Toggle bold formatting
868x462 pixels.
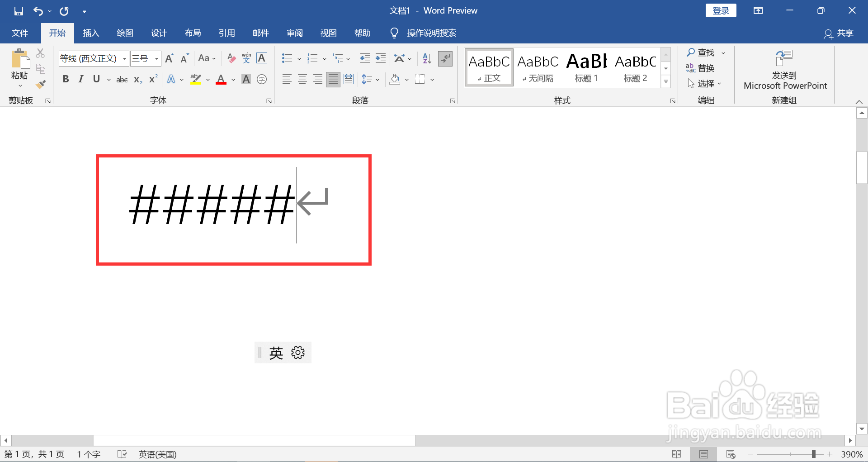(66, 80)
